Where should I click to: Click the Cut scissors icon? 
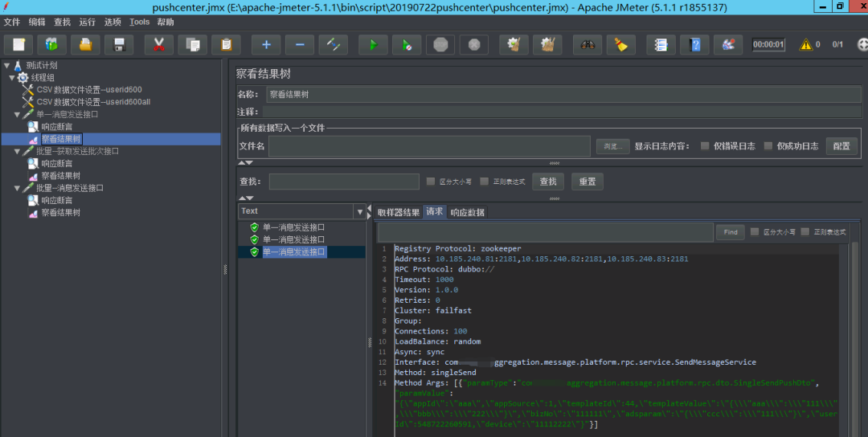pos(158,45)
